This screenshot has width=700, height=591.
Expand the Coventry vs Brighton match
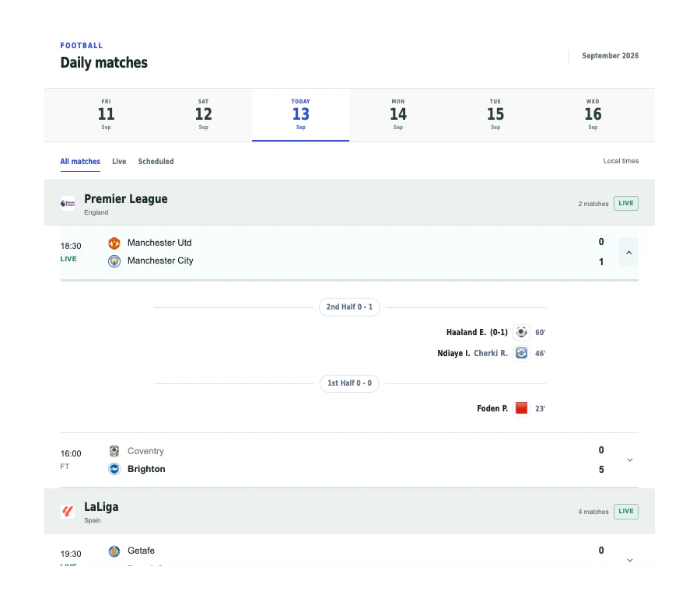(629, 460)
